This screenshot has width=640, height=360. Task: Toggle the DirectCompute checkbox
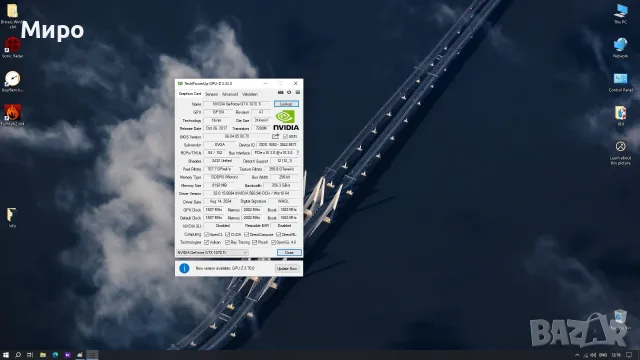[x=247, y=234]
